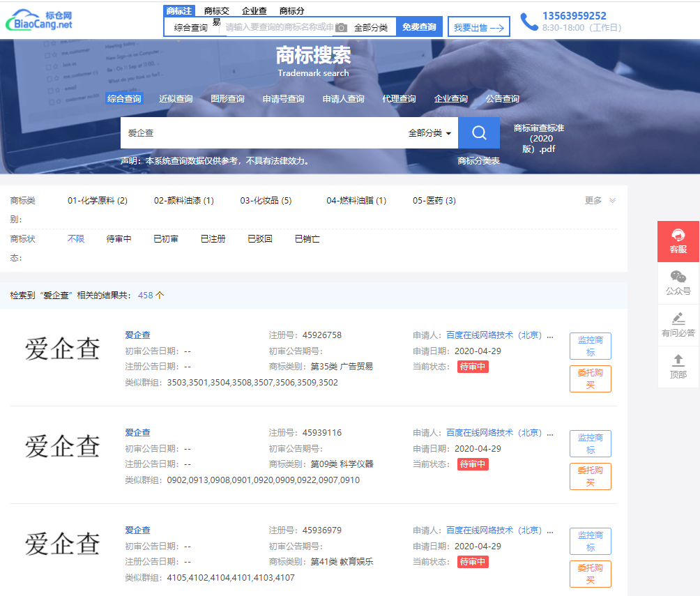Select the 已初审 status filter
700x596 pixels.
point(166,239)
